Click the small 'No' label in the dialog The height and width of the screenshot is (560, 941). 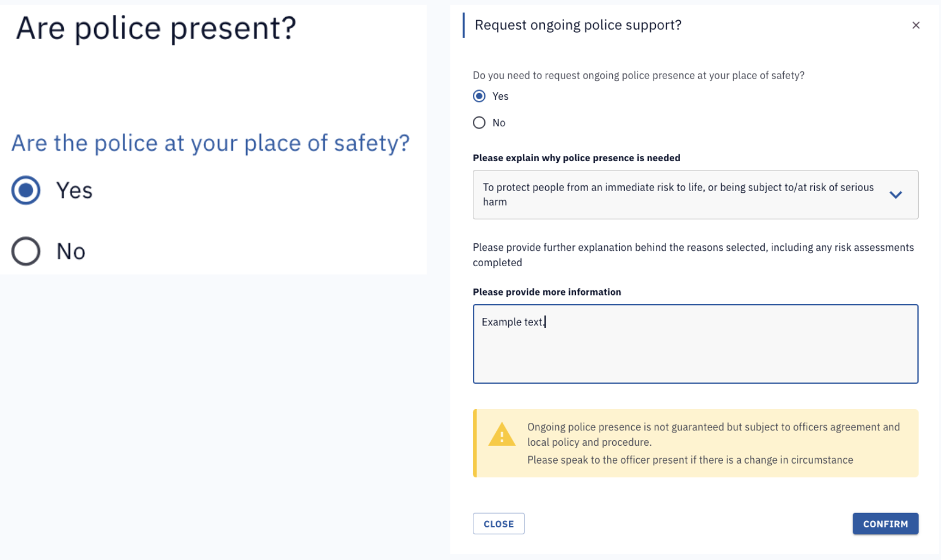pos(499,123)
